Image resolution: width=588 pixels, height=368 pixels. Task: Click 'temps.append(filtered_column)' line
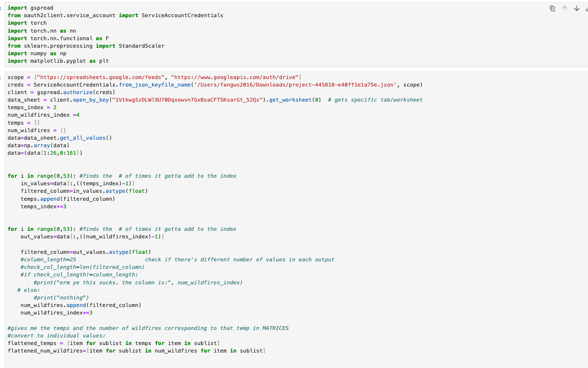pos(68,199)
